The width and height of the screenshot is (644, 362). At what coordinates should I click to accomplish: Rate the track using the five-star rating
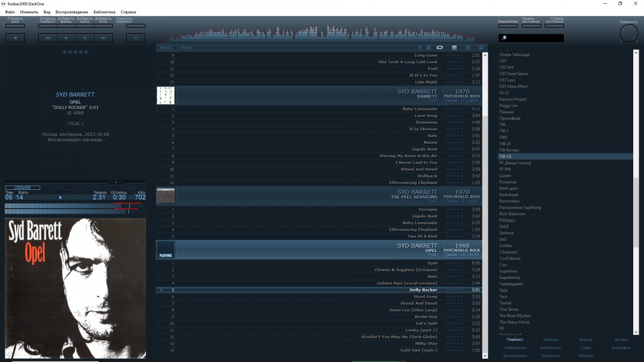pos(75,52)
